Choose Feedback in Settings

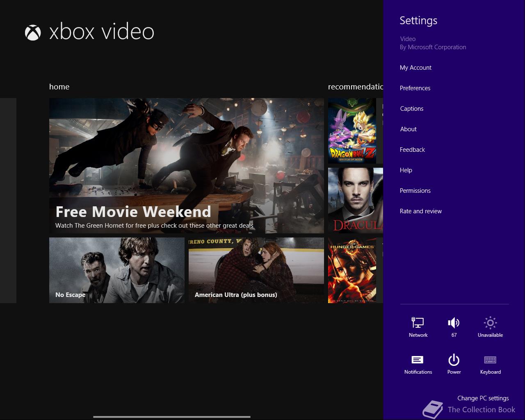coord(412,150)
